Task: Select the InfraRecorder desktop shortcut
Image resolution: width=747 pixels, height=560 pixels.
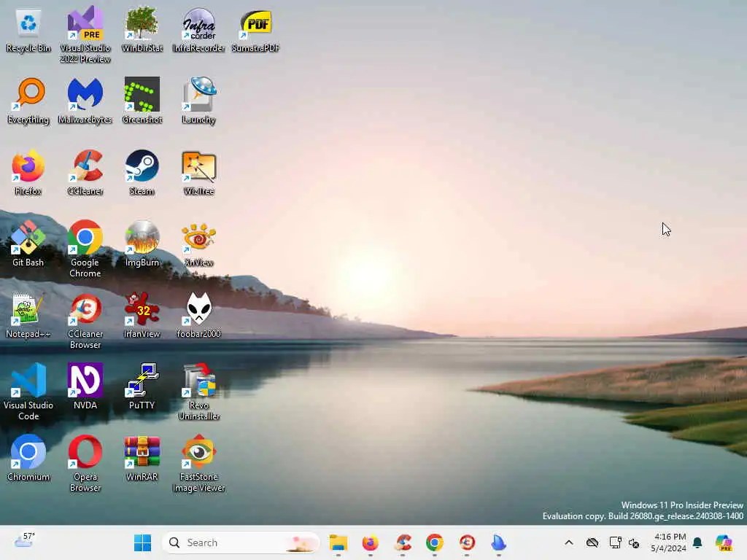Action: tap(198, 30)
